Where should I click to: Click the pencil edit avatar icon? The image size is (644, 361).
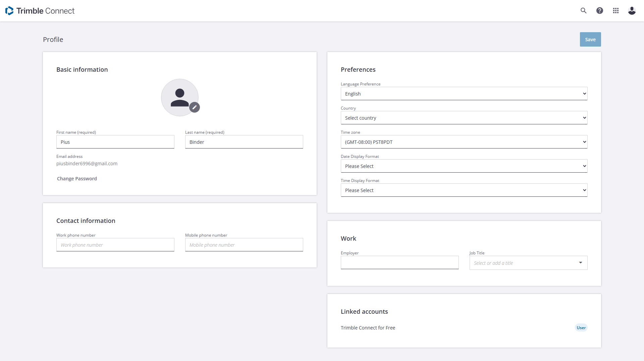[x=195, y=107]
